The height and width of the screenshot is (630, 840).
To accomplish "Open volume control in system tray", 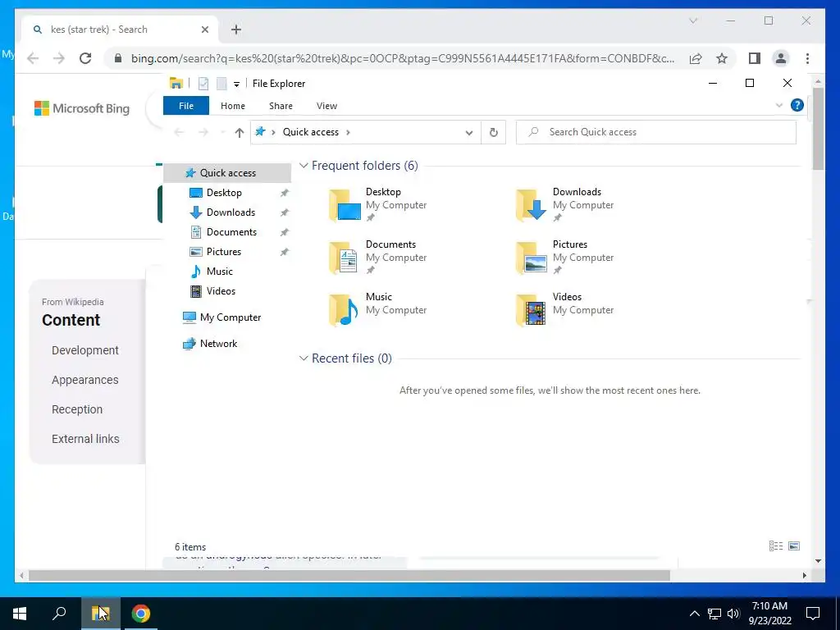I will click(x=733, y=614).
